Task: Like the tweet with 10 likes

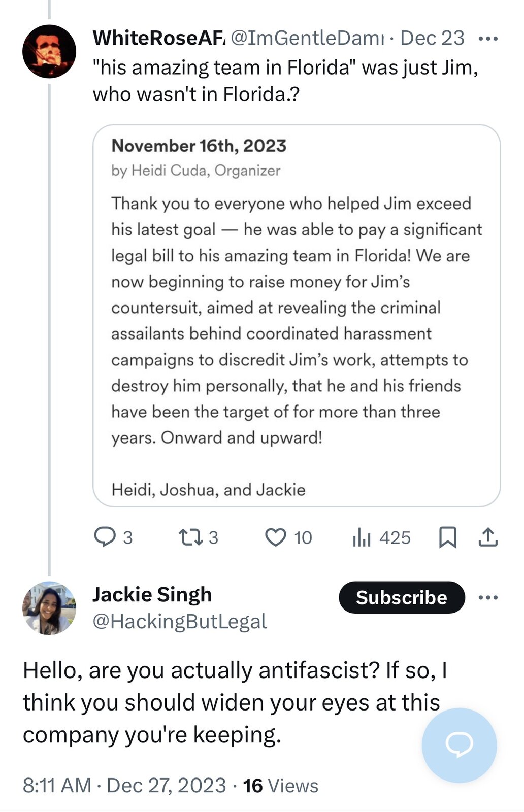Action: (276, 537)
